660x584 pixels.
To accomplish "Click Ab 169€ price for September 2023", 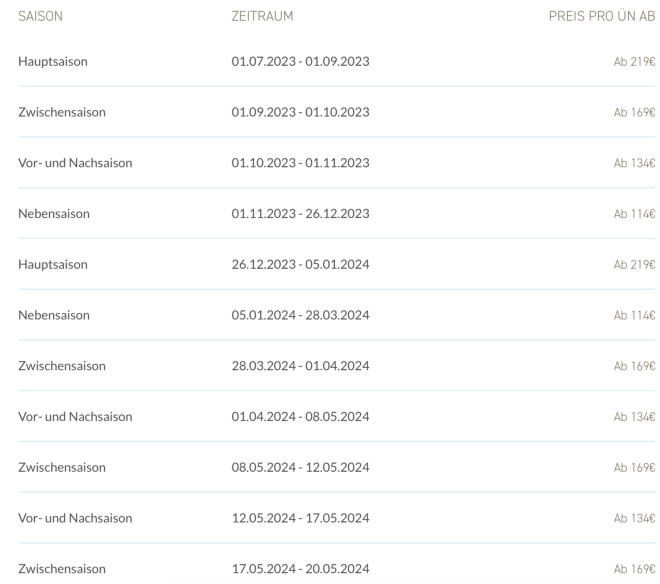I will click(x=634, y=113).
